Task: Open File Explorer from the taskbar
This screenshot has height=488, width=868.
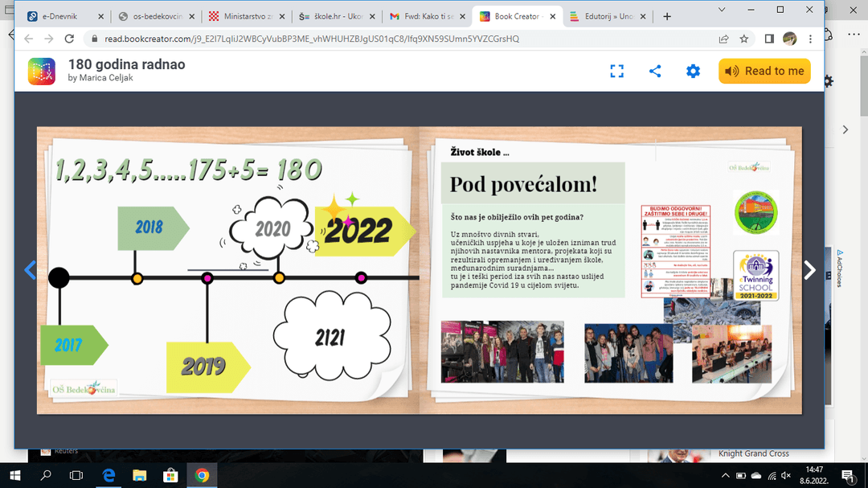Action: [139, 475]
